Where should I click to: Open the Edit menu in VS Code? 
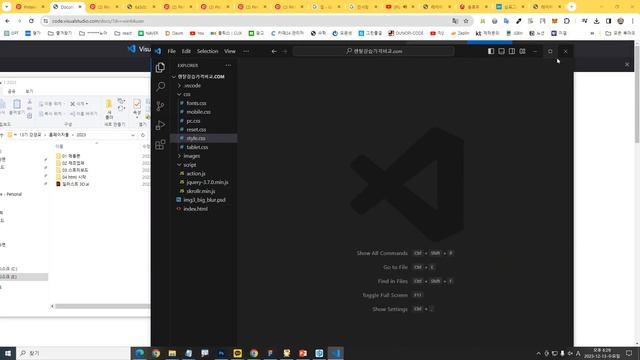(186, 51)
